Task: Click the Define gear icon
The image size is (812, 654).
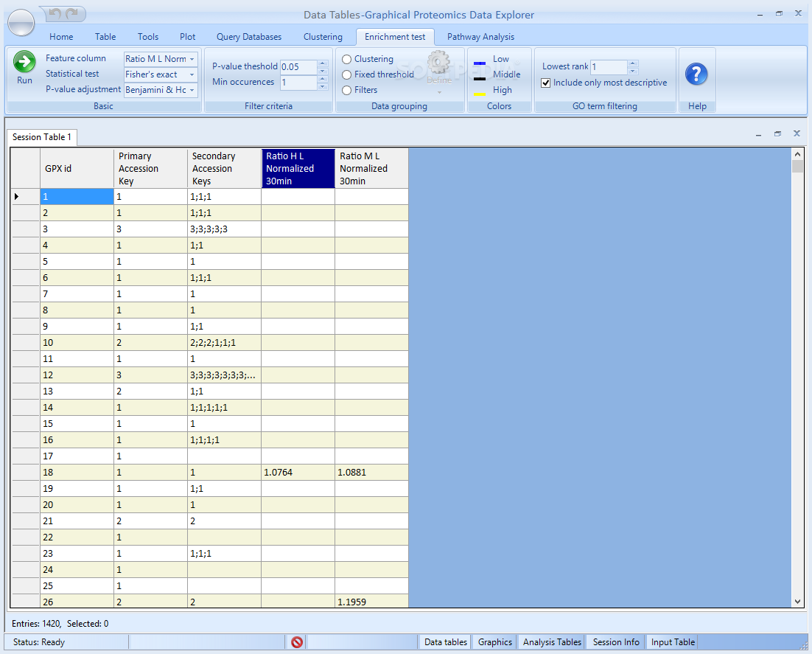Action: click(439, 62)
